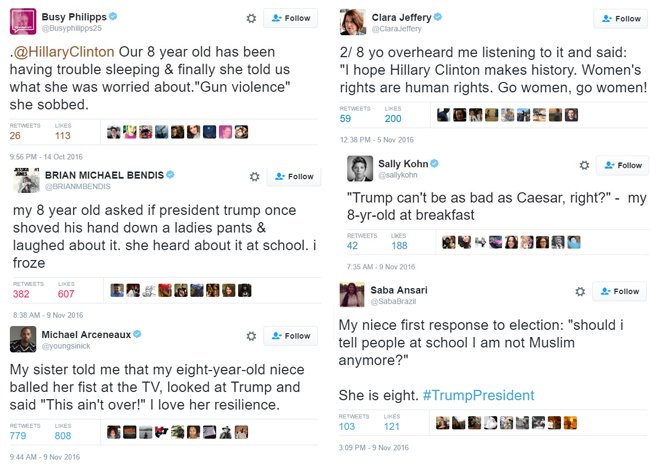Open gear menu on Brian Michael Bendis tweet
The height and width of the screenshot is (464, 660).
[254, 176]
